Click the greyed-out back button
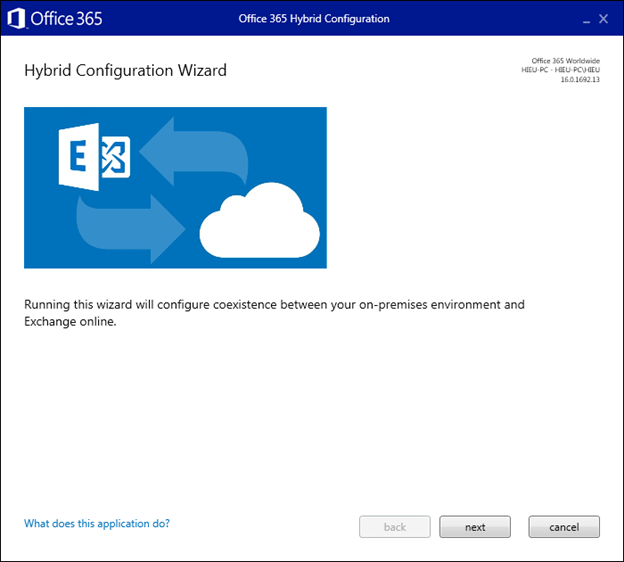 [x=395, y=527]
